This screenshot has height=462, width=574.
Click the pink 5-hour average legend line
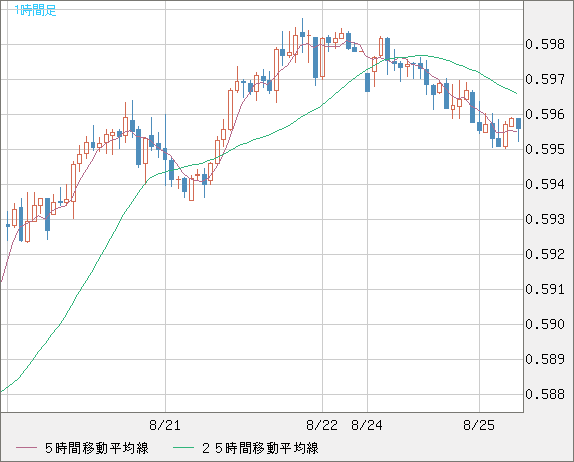click(26, 448)
